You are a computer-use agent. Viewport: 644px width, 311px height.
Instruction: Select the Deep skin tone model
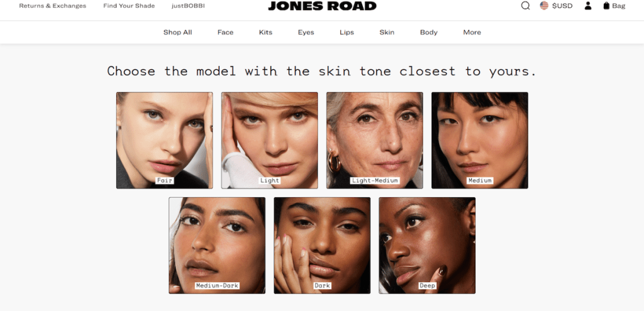427,246
